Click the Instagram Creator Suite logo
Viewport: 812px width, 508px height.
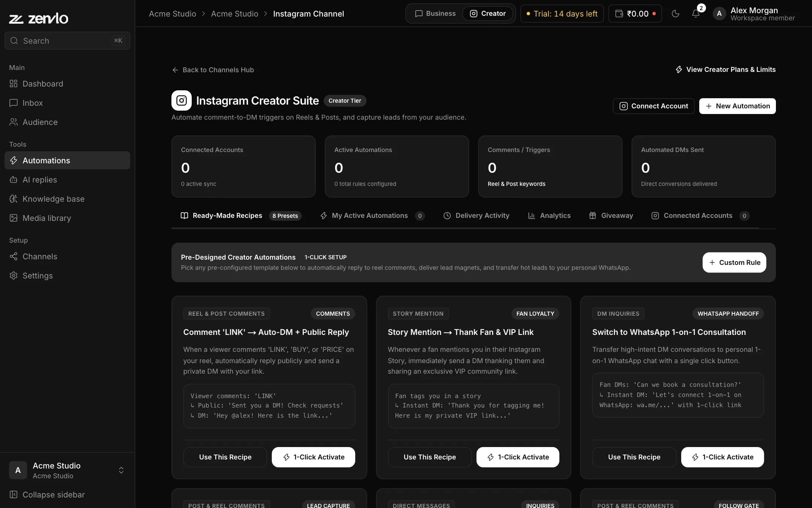point(182,100)
